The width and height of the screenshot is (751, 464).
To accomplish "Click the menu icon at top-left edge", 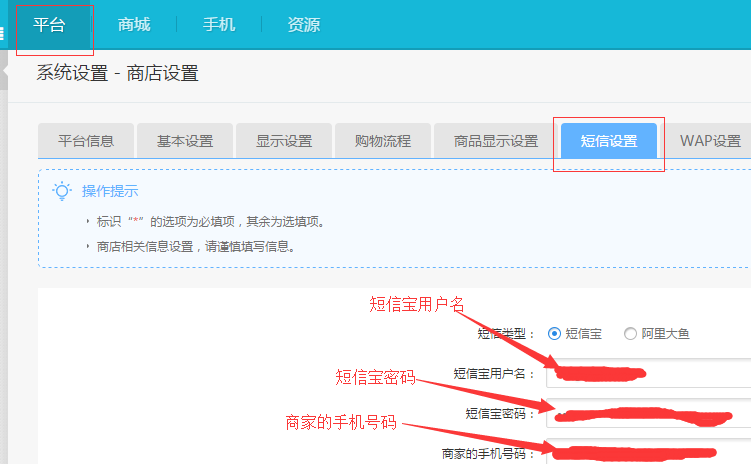I will [2, 33].
